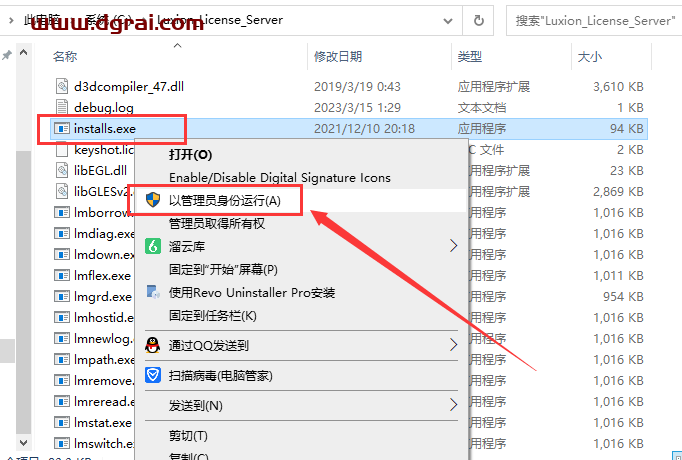Click the 2023/3/15 1:29 date cell
682x460 pixels.
pyautogui.click(x=357, y=107)
